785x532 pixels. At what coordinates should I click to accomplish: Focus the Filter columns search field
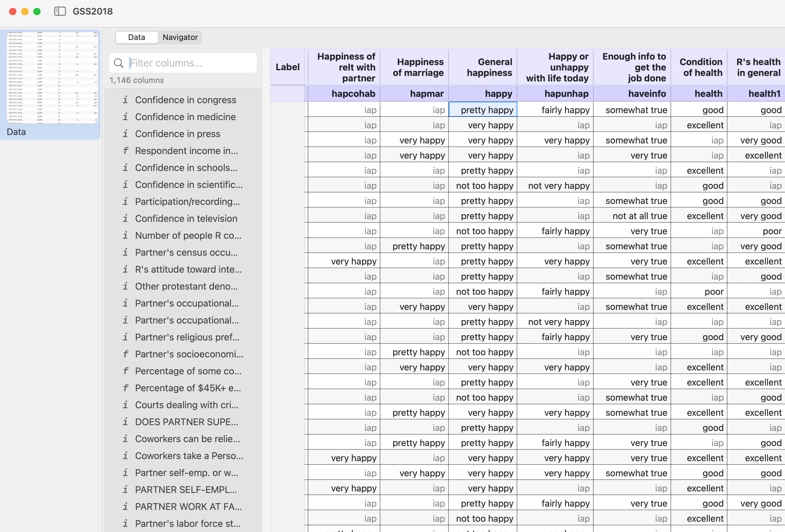click(183, 63)
